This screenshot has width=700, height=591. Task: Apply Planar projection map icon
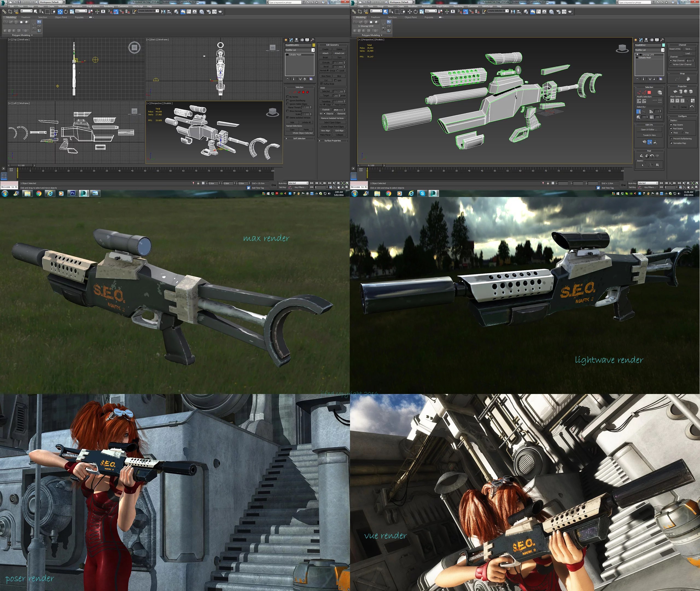[x=675, y=91]
